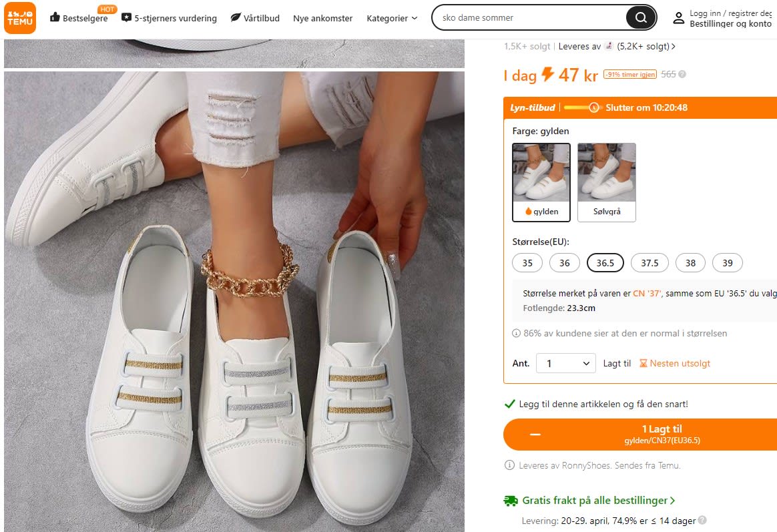
Task: Click the info icon beside Leveres av RonnyShoes
Action: [x=509, y=465]
